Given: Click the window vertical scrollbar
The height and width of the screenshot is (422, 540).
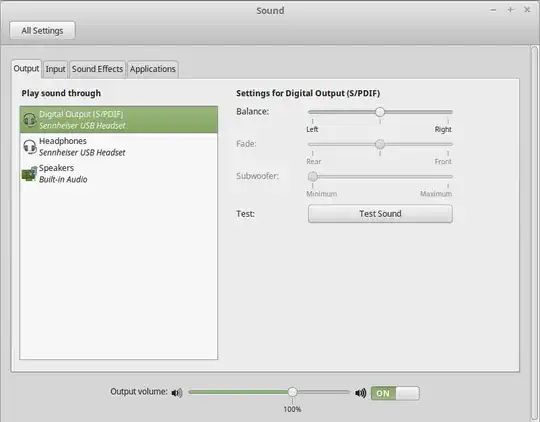Looking at the screenshot, I should 534,234.
